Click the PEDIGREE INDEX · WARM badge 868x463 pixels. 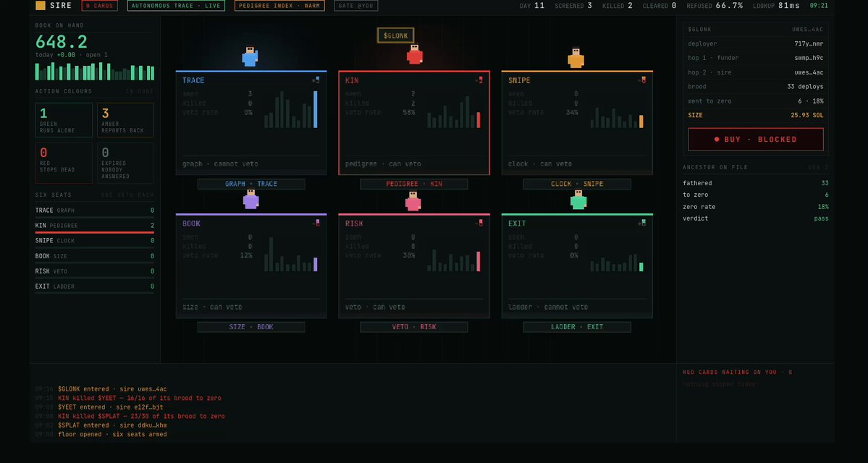coord(279,6)
